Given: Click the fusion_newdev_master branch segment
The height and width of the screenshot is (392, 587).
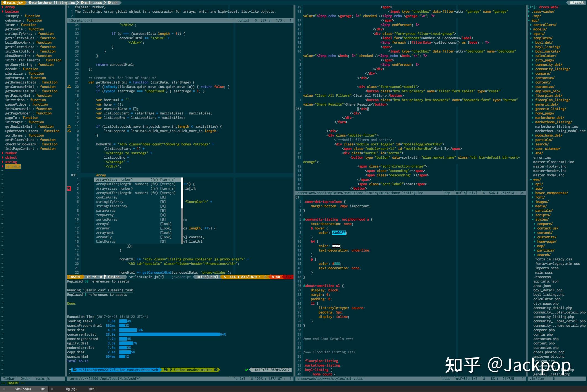Looking at the screenshot, I should (193, 370).
